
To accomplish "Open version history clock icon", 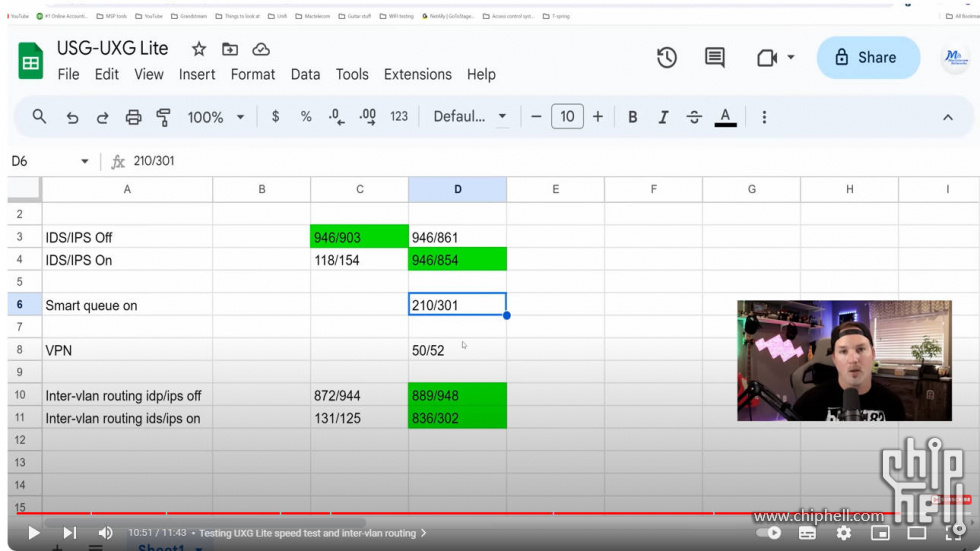I will tap(667, 58).
